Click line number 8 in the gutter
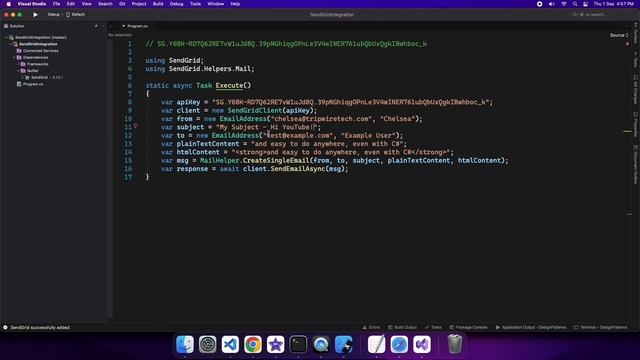This screenshot has height=360, width=640. click(130, 102)
